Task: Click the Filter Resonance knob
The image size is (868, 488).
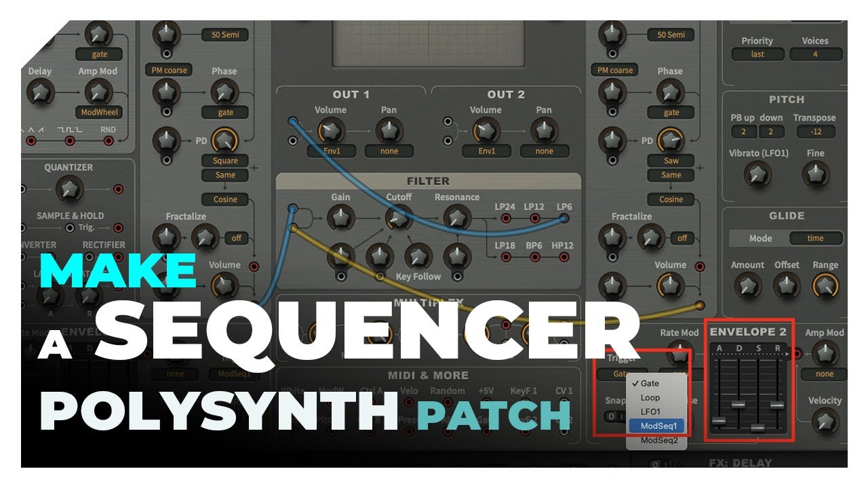Action: (457, 218)
